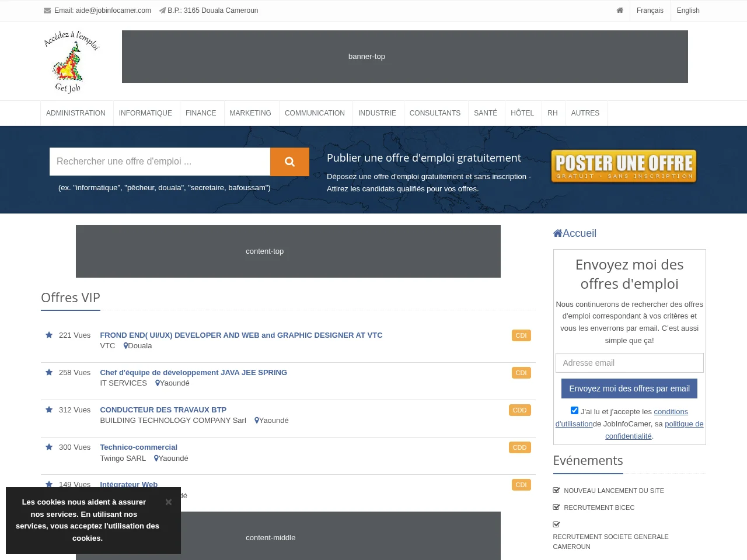
Task: Uncheck the terms acceptance checkbox
Action: (574, 411)
